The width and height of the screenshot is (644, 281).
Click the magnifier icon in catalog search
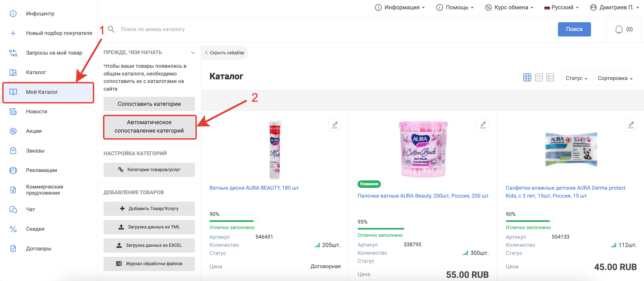(111, 29)
